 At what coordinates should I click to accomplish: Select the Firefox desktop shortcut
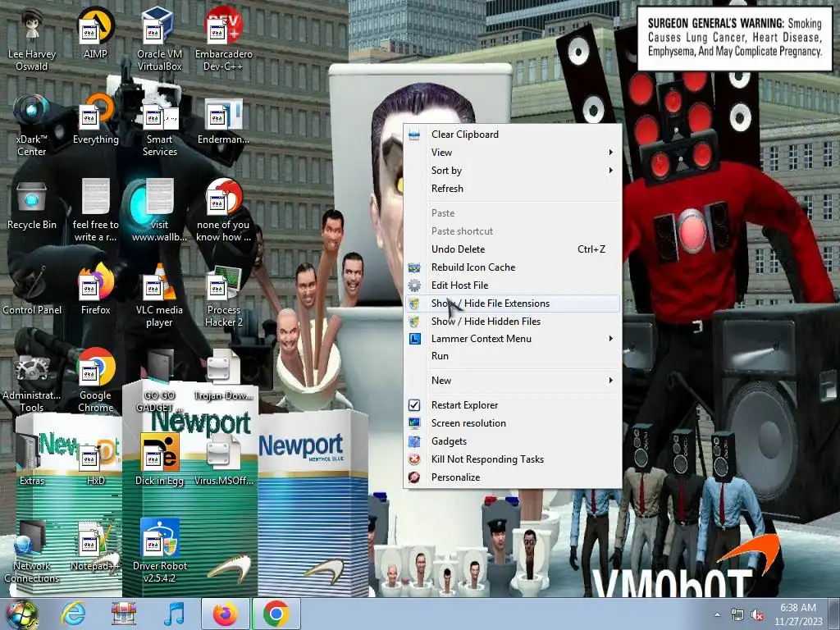(95, 290)
